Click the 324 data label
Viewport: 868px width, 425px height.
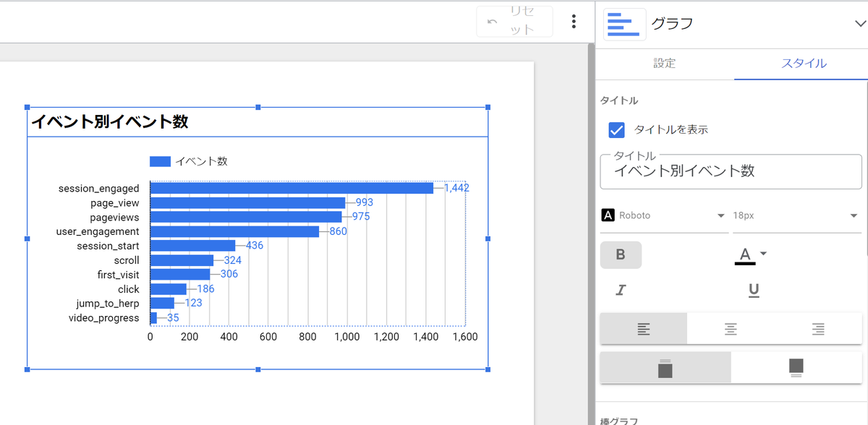[232, 260]
